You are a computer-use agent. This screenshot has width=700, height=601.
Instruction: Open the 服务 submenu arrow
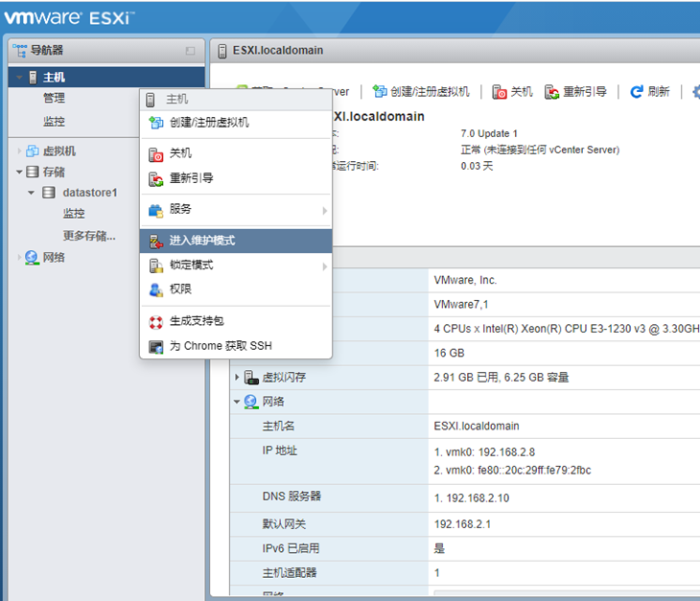point(325,211)
